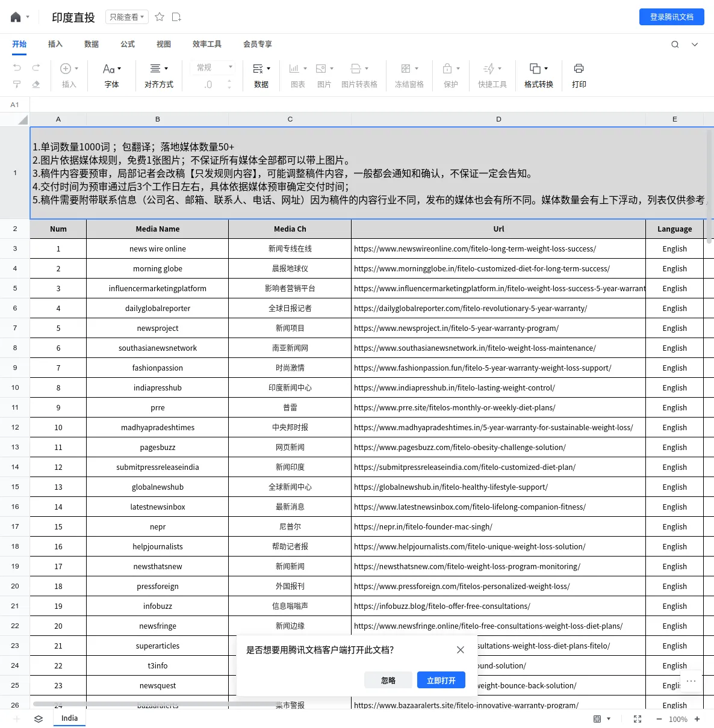Switch to the 公式 ribbon tab
714x728 pixels.
(128, 44)
